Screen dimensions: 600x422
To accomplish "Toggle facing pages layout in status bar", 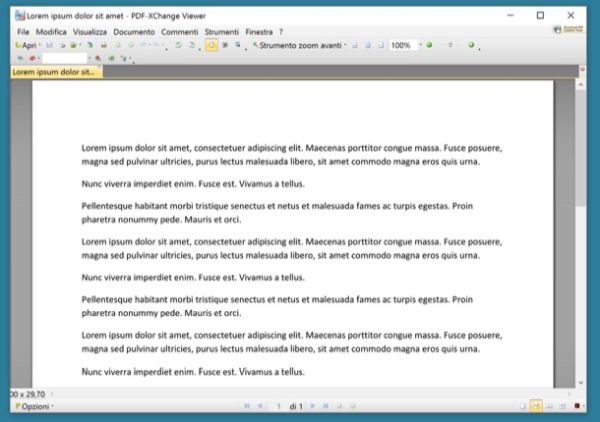I will click(548, 406).
